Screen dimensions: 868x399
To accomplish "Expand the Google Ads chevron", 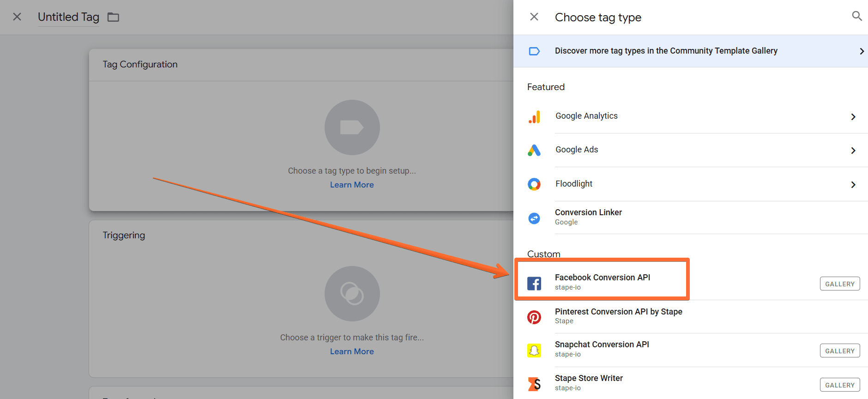I will click(853, 151).
